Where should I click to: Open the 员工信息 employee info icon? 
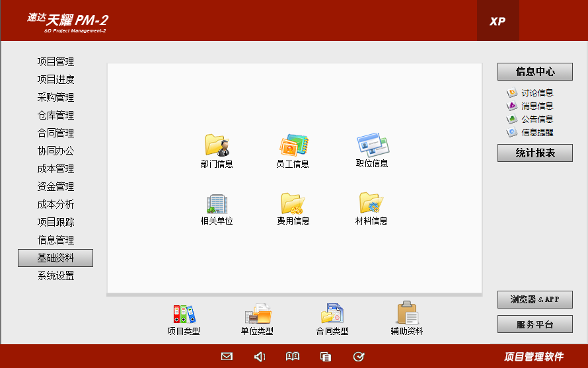pyautogui.click(x=293, y=145)
